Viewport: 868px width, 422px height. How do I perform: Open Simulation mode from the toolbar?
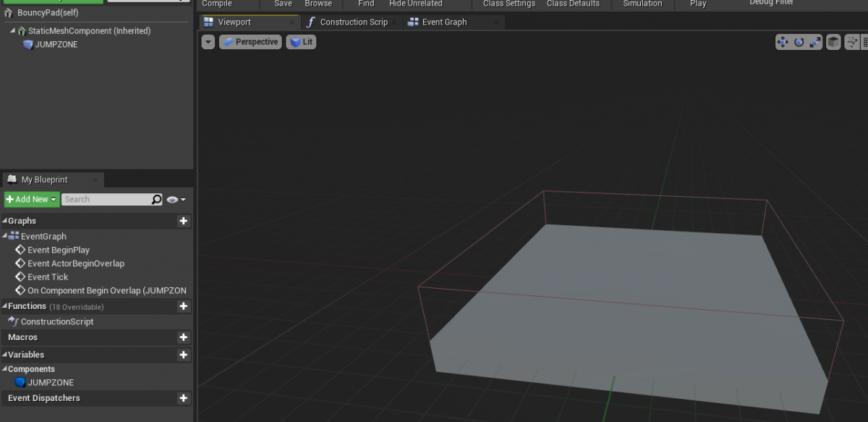pyautogui.click(x=642, y=4)
